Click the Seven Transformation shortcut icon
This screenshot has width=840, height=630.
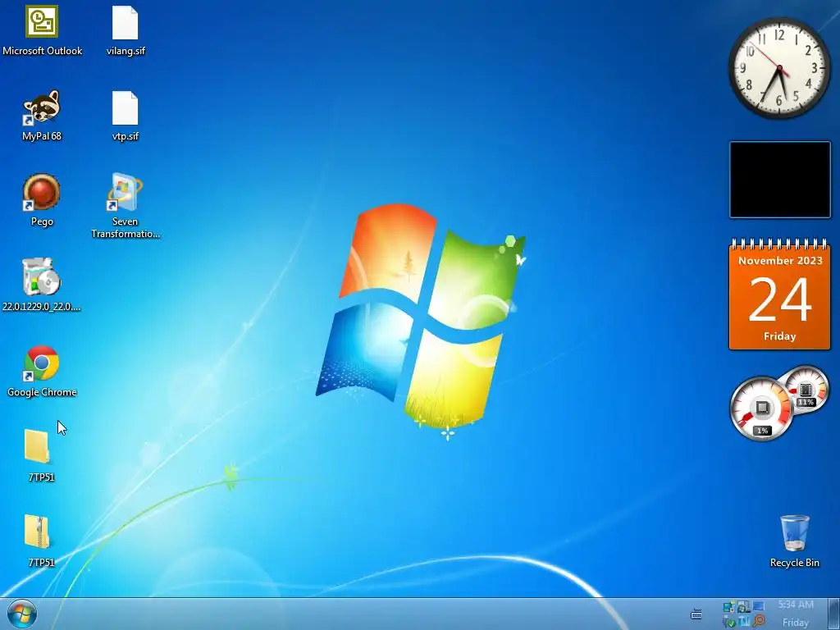[x=126, y=206]
